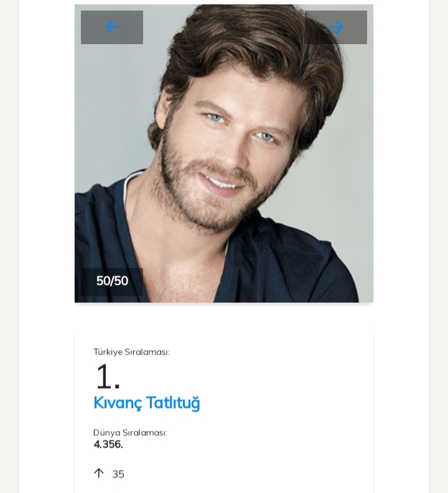Click the left gray page margin
Viewport: 448px width, 493px height.
[x=9, y=249]
